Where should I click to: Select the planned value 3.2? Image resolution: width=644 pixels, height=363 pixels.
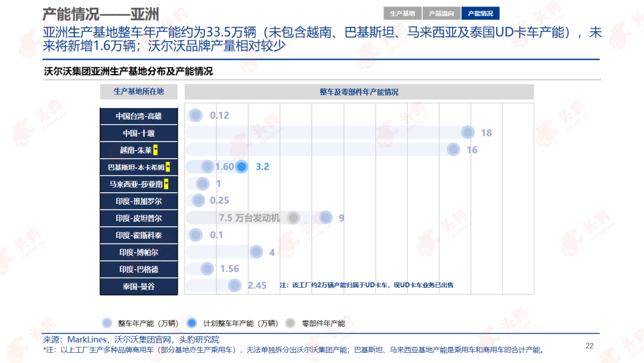[x=262, y=167]
